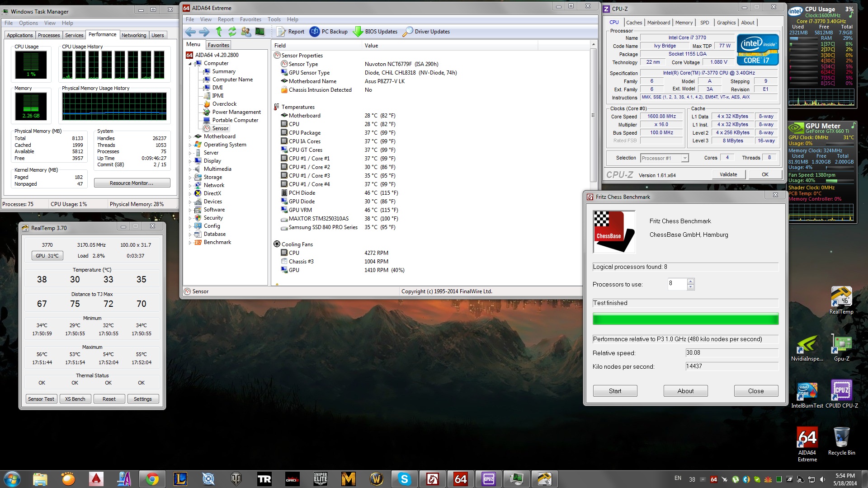
Task: Expand the Storage tree node
Action: pos(190,178)
